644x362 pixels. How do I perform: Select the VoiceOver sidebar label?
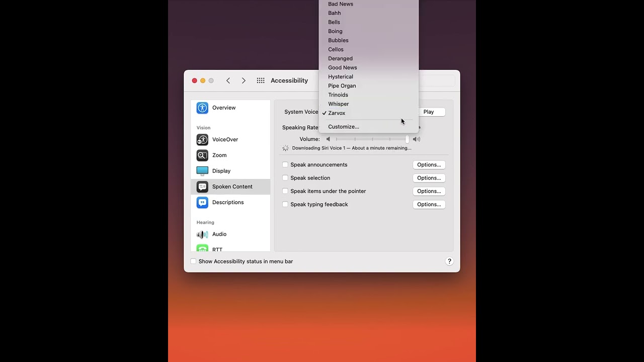(x=225, y=139)
